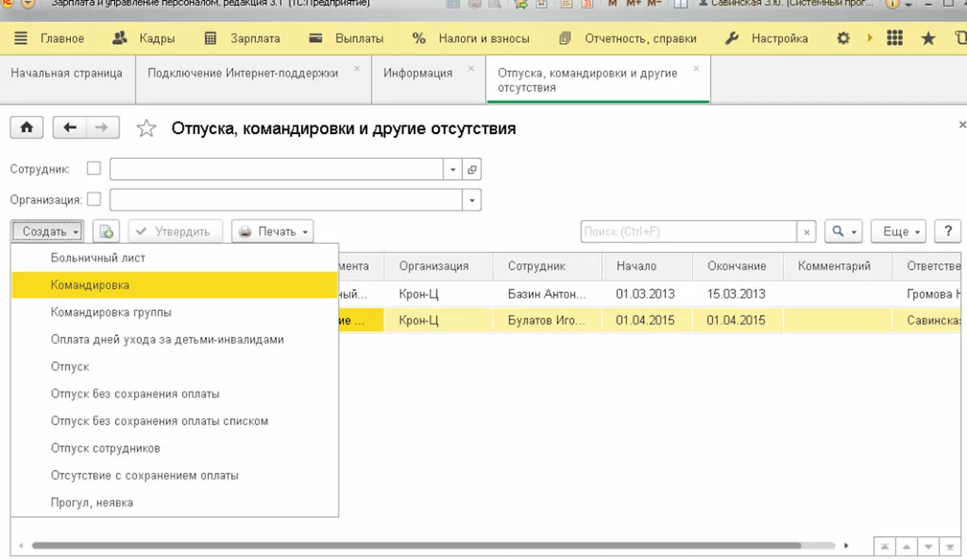967x560 pixels.
Task: Clear the search field with X button
Action: point(807,232)
